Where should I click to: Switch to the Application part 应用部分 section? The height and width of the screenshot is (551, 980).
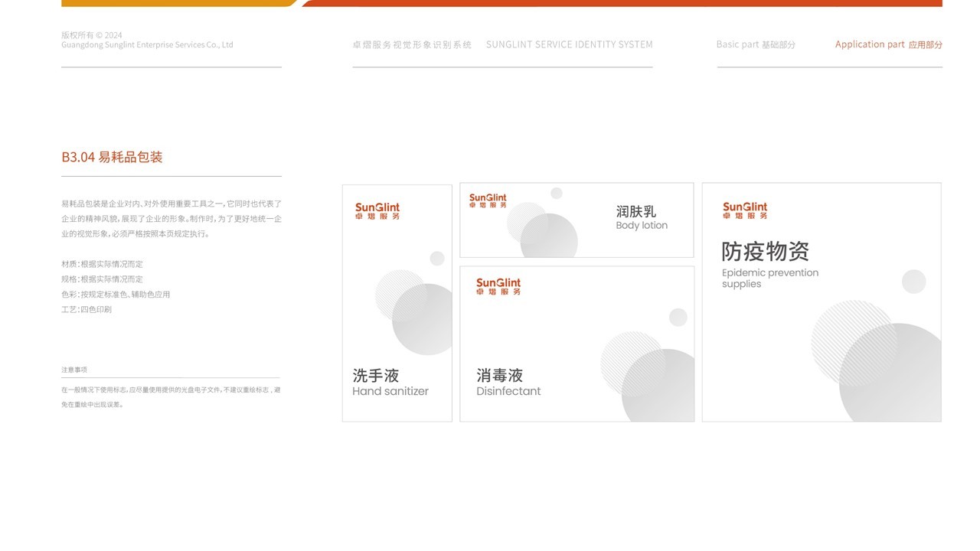(x=889, y=44)
